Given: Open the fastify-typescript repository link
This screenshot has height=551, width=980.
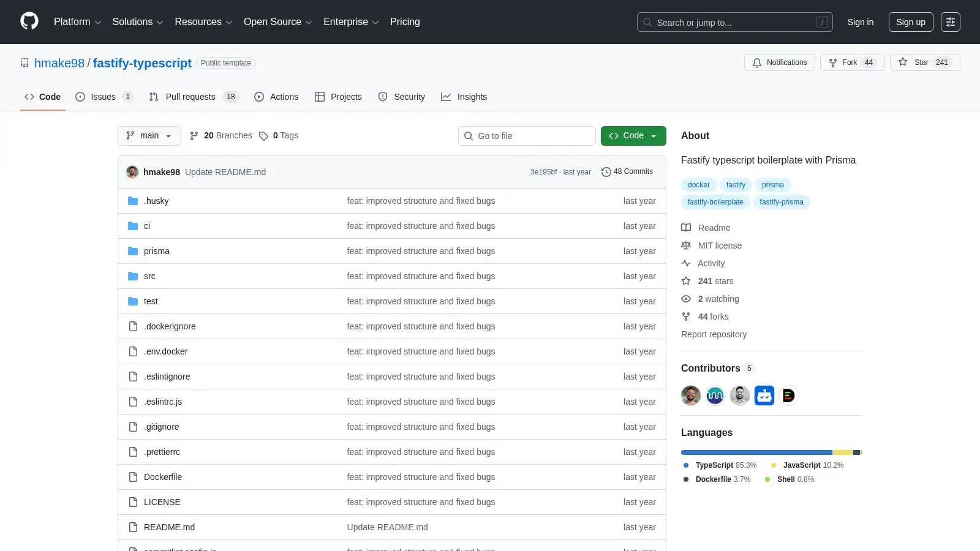Looking at the screenshot, I should [x=142, y=63].
